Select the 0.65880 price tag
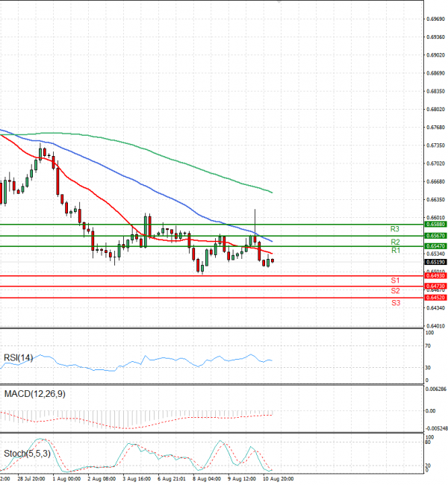Viewport: 448px width, 485px height. click(x=435, y=225)
